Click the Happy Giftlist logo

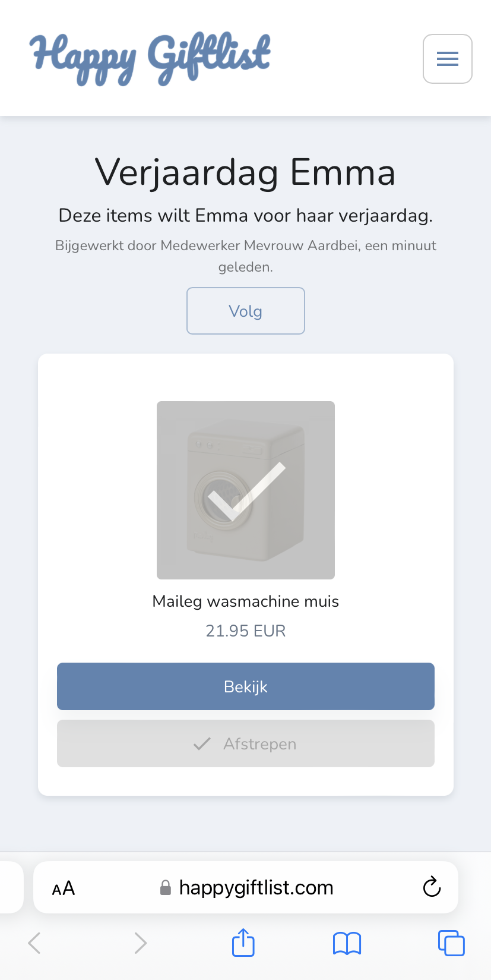point(150,59)
